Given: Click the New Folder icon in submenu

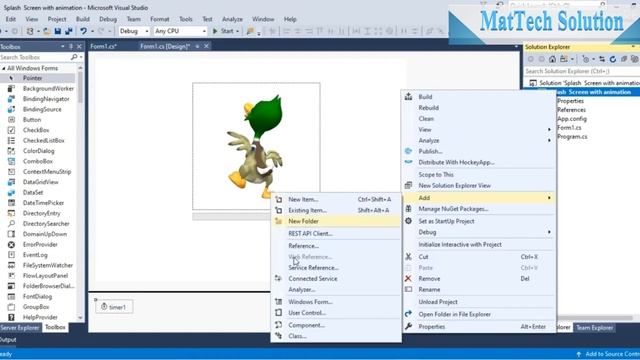Looking at the screenshot, I should coord(278,221).
